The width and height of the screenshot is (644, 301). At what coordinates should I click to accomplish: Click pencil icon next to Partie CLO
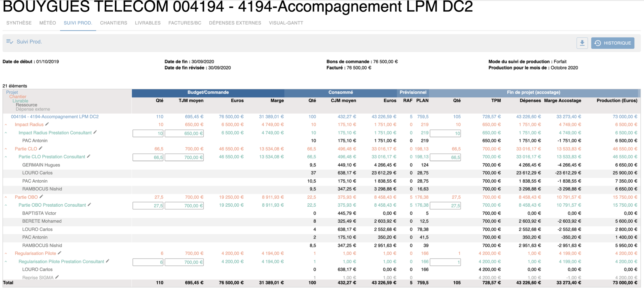coord(41,148)
